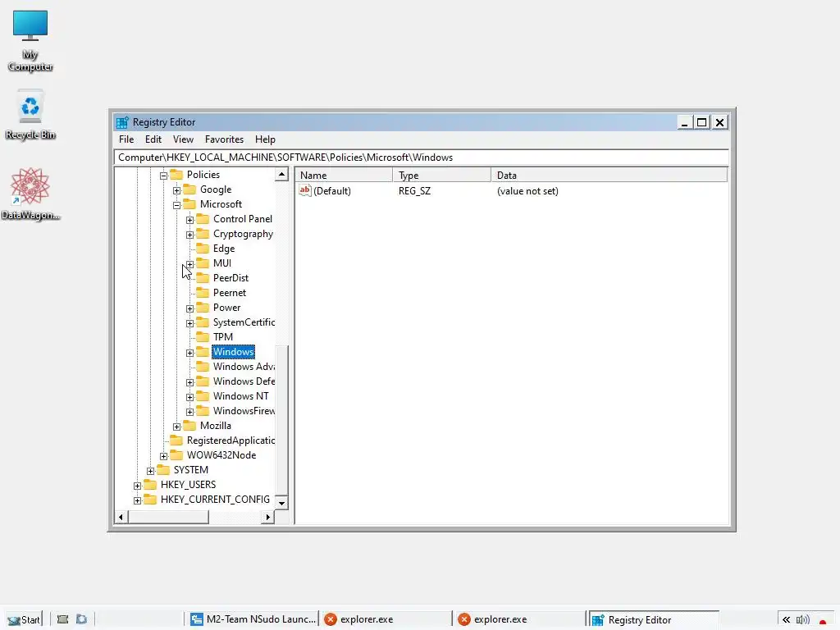Show hidden tray icons chevron
840x630 pixels.
786,620
